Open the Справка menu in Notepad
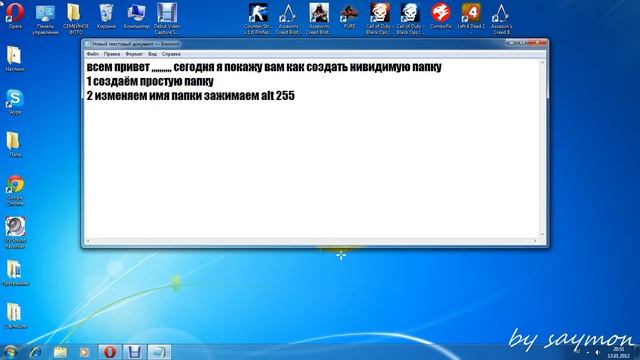The width and height of the screenshot is (640, 360). [171, 54]
